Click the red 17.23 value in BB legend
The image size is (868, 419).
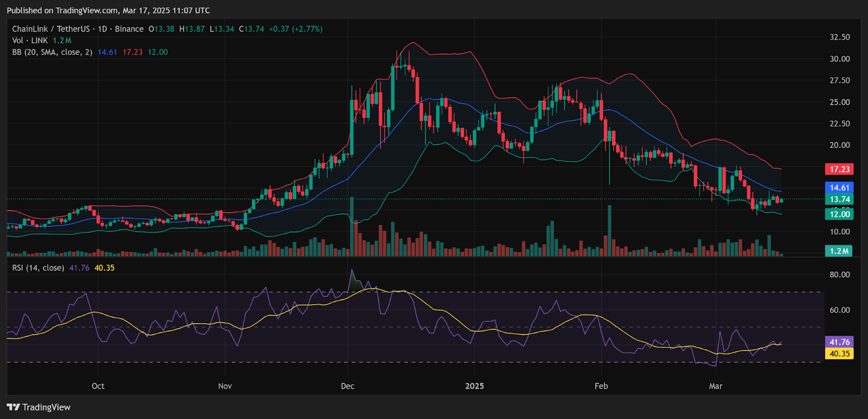click(132, 53)
